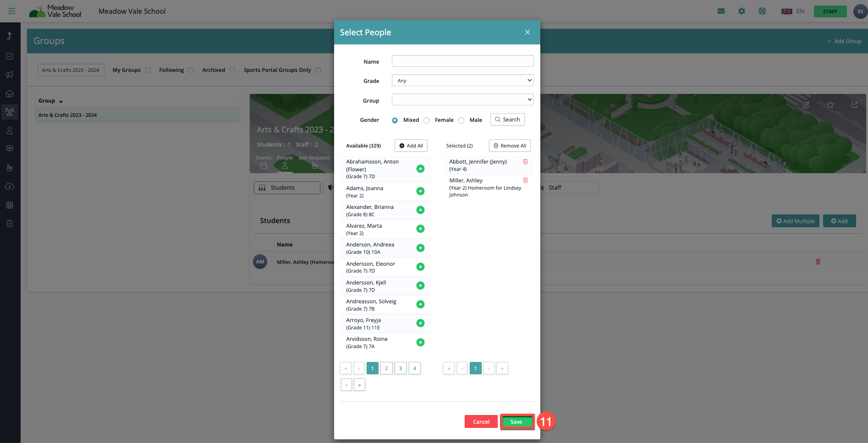Open the mail envelope icon in header
This screenshot has height=443, width=868.
coord(721,11)
